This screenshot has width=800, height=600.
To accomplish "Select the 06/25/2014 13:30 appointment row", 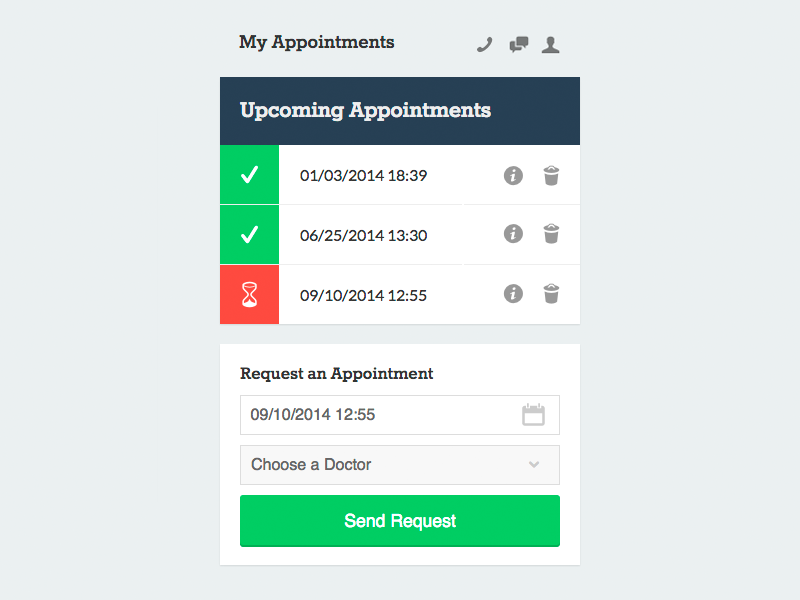I will click(x=364, y=236).
